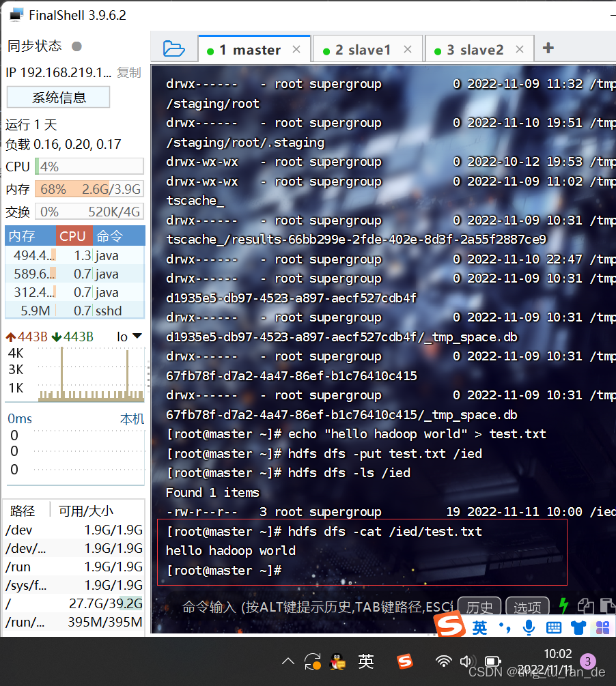Select the Sogou microphone voice input icon
Viewport: 616px width, 686px height.
(528, 627)
